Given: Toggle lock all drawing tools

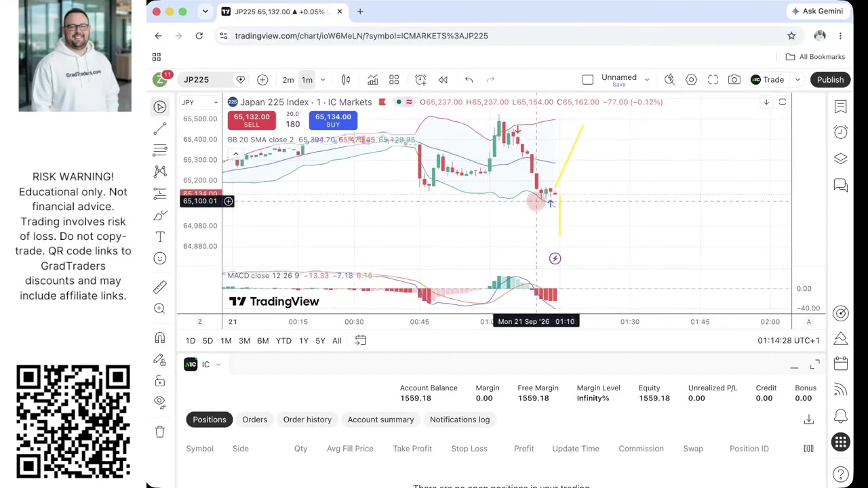Looking at the screenshot, I should pos(160,381).
